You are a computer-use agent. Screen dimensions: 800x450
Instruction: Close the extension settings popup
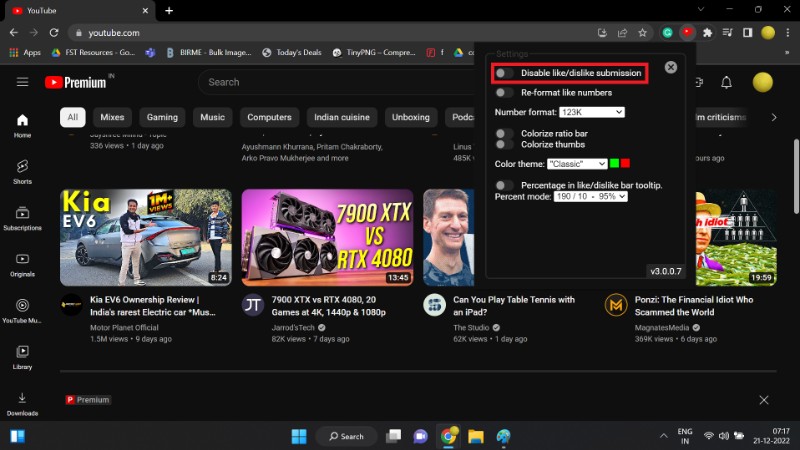pos(671,67)
